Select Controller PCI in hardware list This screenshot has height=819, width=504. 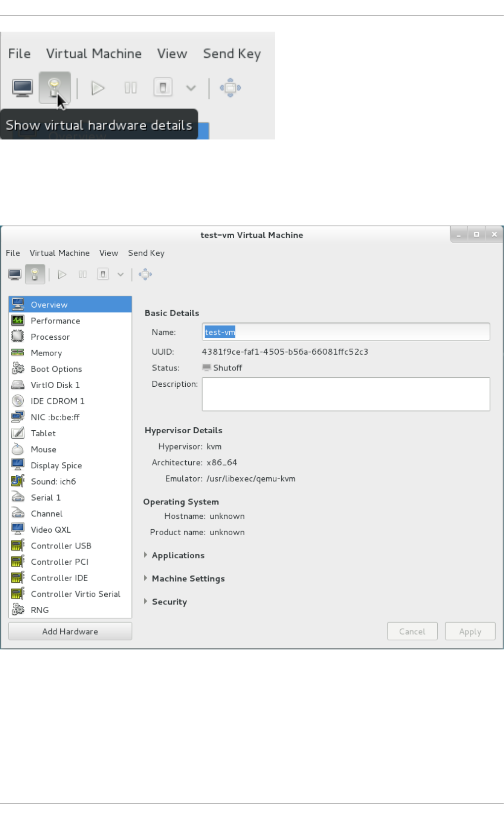click(70, 562)
